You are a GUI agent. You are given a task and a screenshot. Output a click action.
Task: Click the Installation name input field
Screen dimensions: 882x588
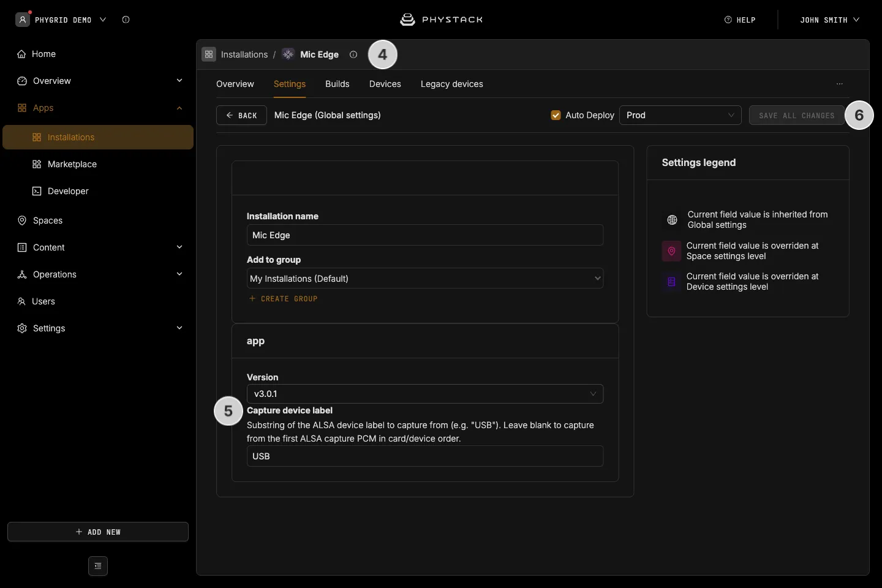(425, 235)
